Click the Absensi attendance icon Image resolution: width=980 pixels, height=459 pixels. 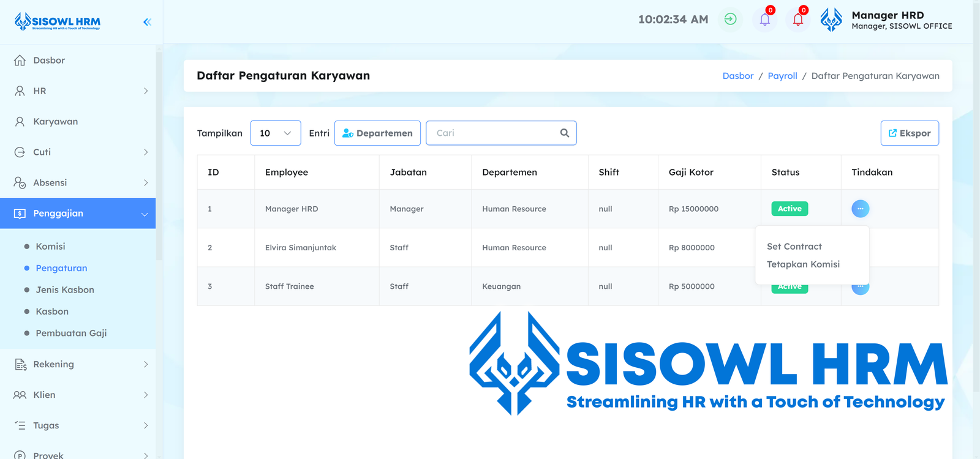[20, 182]
